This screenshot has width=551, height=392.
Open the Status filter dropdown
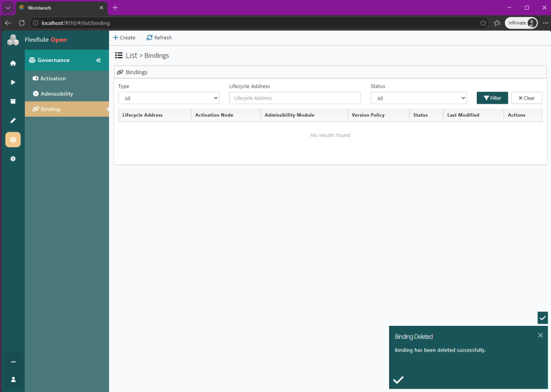(x=419, y=98)
